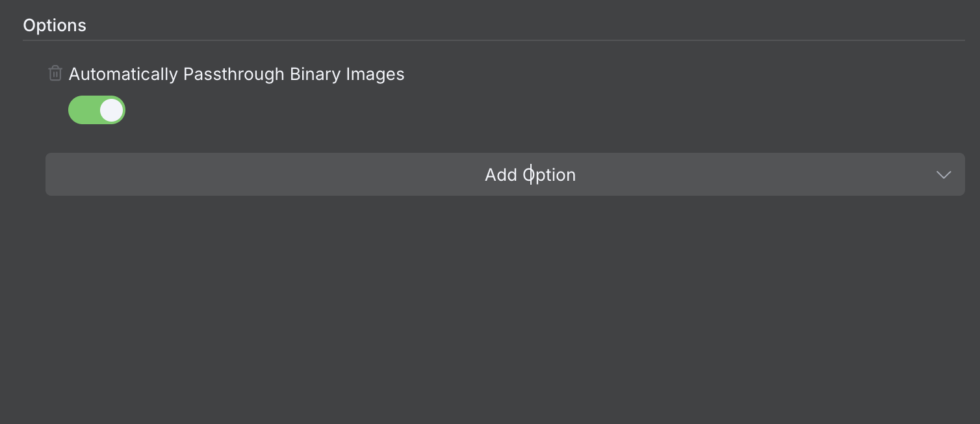Click the Add Option text
The width and height of the screenshot is (980, 424).
click(530, 175)
